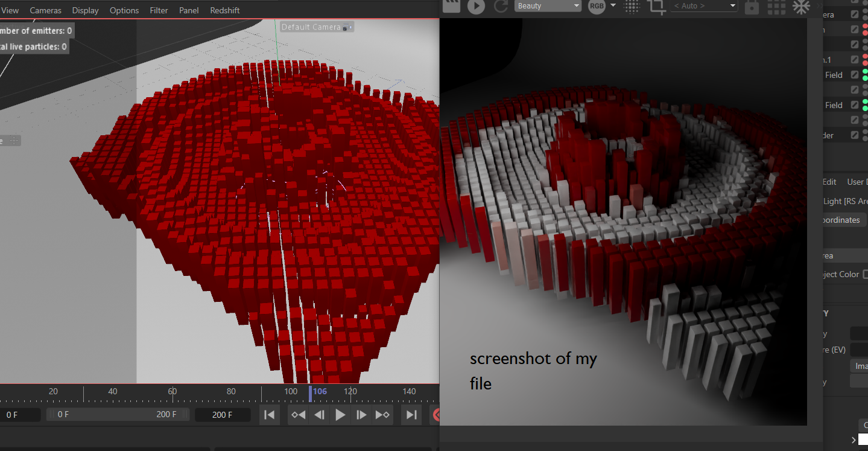This screenshot has width=868, height=451.
Task: Open the attribute manager Edit menu
Action: click(830, 182)
